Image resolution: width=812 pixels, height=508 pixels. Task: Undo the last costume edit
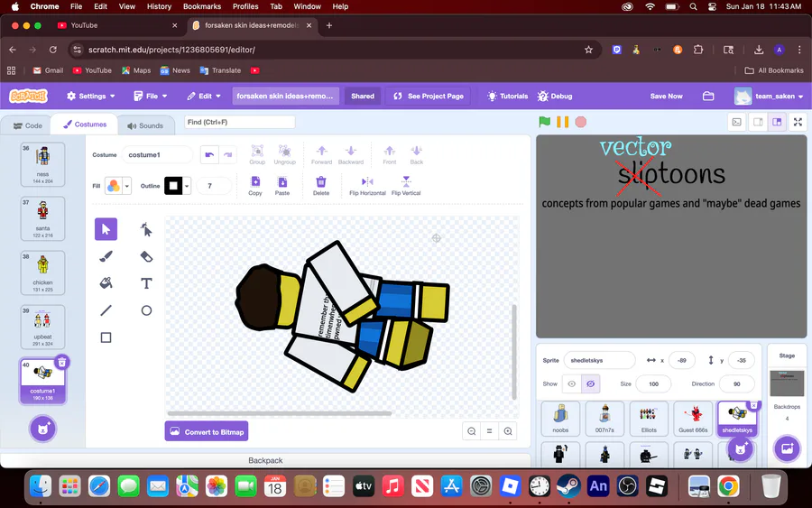click(209, 155)
